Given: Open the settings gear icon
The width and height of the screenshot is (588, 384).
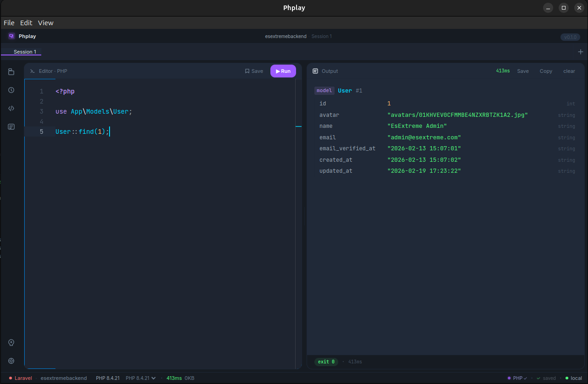Looking at the screenshot, I should point(11,361).
